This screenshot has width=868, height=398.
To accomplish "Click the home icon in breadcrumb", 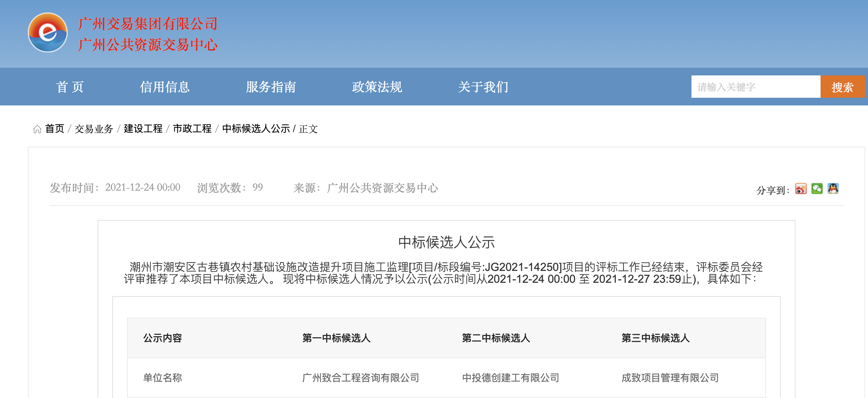I will click(x=37, y=129).
